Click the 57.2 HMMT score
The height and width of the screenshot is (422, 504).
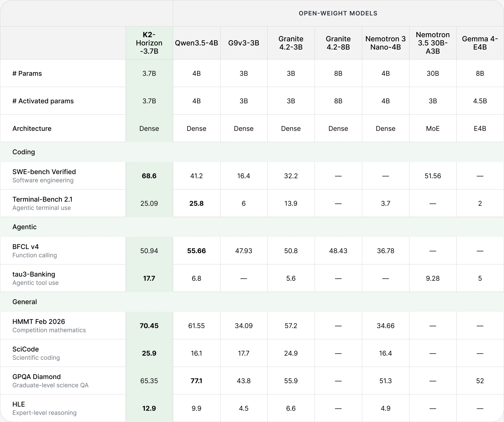pos(291,326)
